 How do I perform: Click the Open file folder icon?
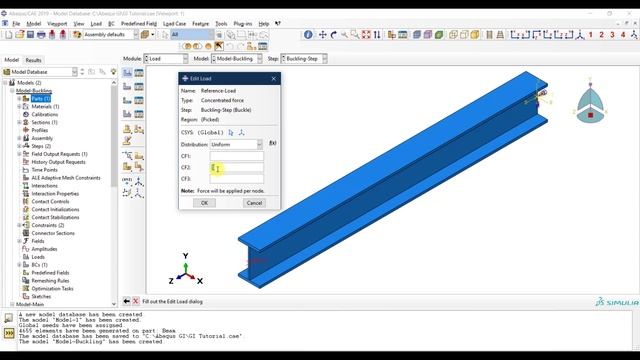point(20,35)
